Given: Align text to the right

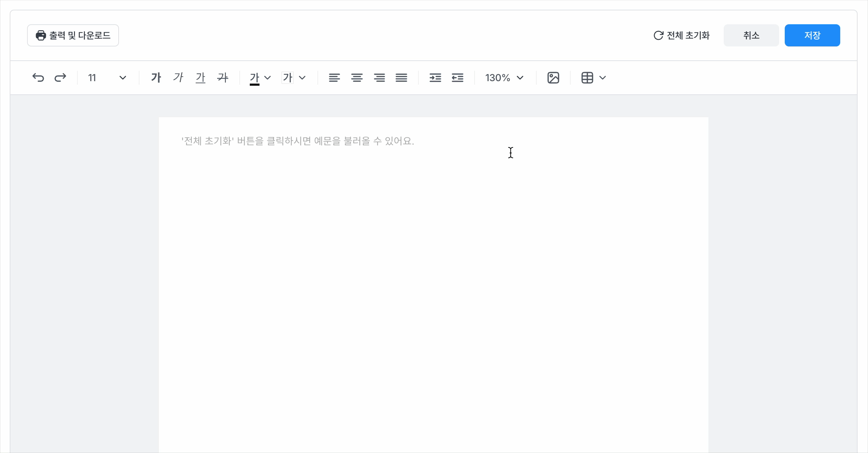Looking at the screenshot, I should 379,78.
